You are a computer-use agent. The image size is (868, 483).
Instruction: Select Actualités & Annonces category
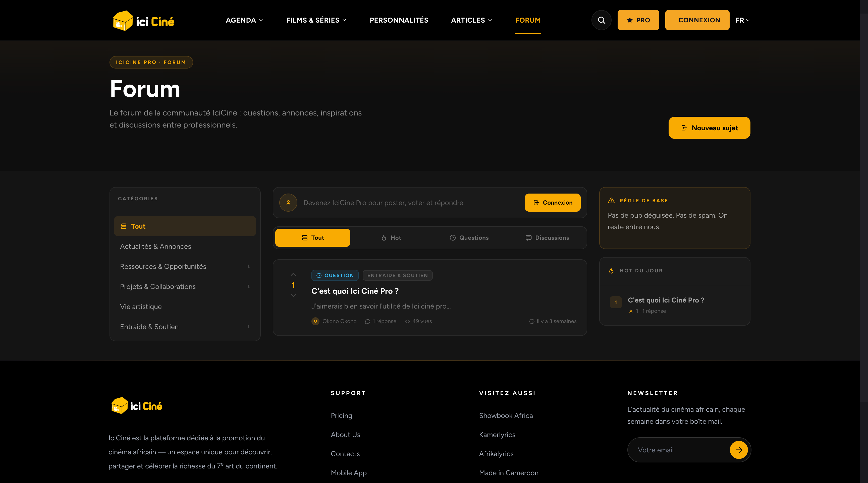(185, 247)
